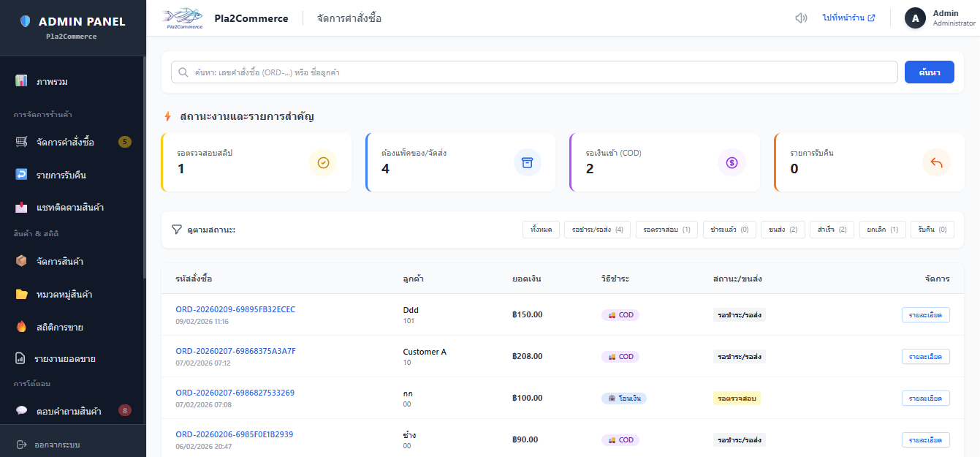Open order ORD-20260206-6985F0E1B2939

234,434
